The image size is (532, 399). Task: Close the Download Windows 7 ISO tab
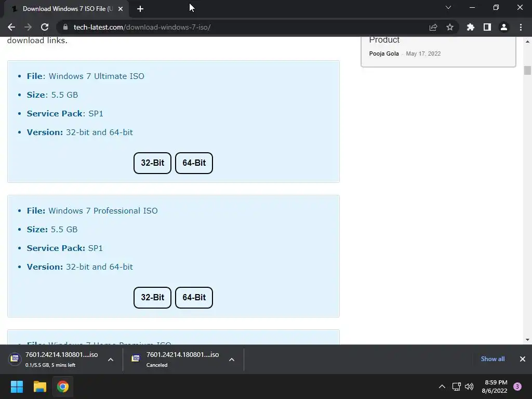(121, 9)
